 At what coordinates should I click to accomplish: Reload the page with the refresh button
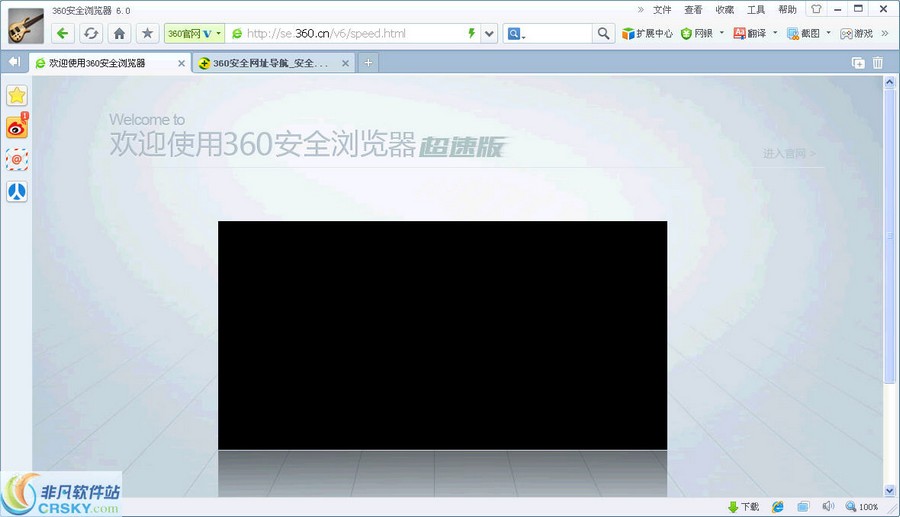(91, 33)
